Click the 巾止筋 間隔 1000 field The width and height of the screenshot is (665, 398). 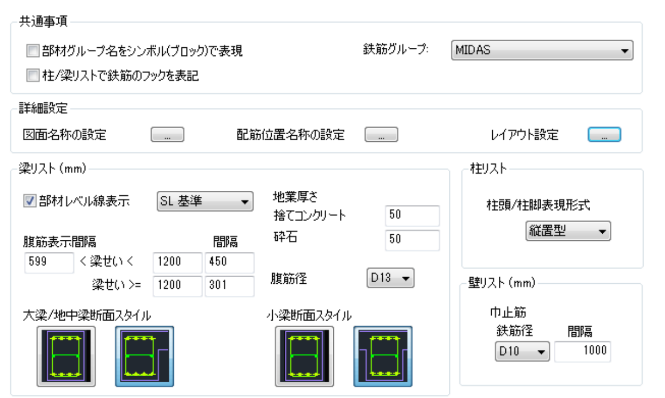click(582, 351)
